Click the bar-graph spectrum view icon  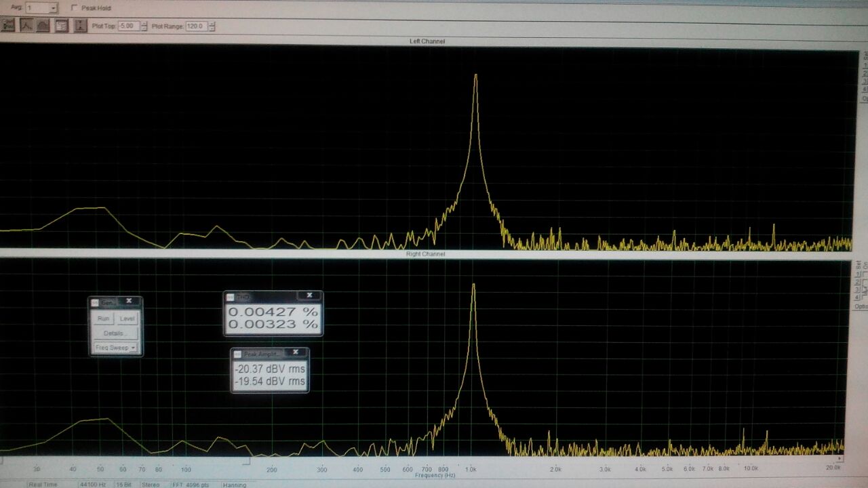[43, 26]
